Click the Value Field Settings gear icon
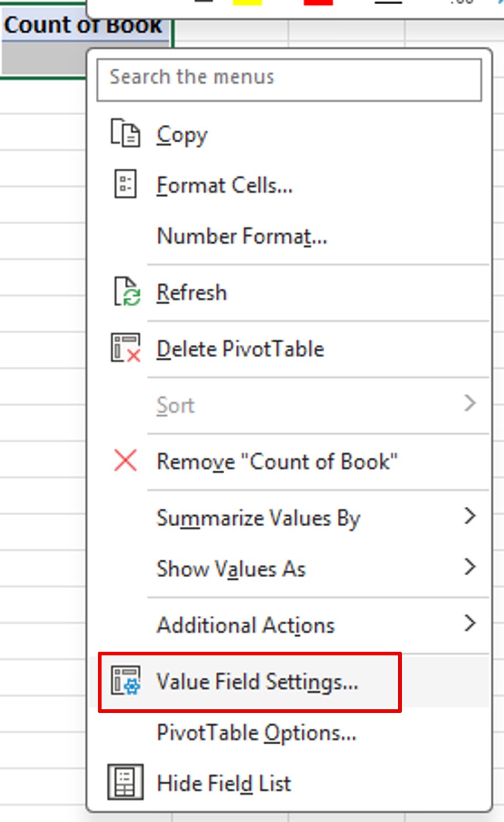The width and height of the screenshot is (504, 822). [x=126, y=681]
